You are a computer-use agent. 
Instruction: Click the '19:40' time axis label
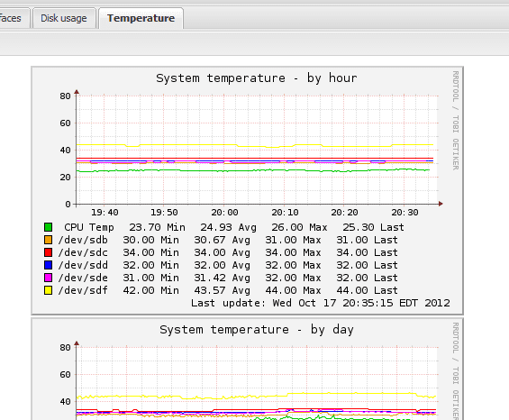(105, 213)
